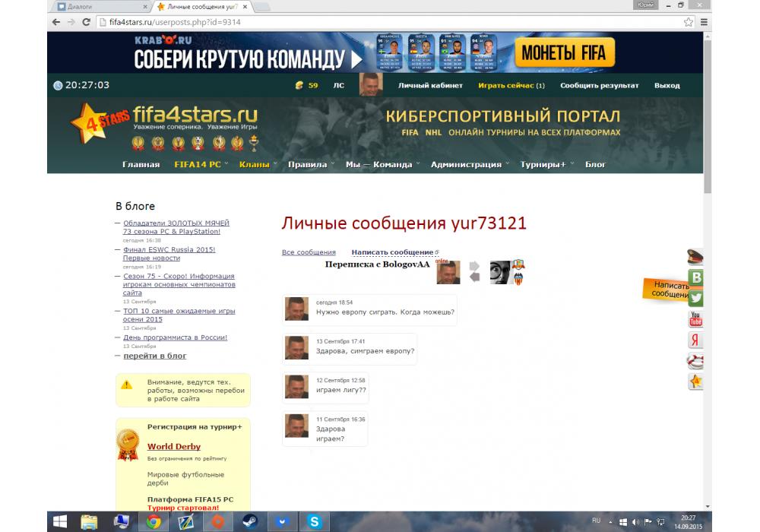Click user avatar in top bar
Image resolution: width=760 pixels, height=532 pixels.
point(371,84)
